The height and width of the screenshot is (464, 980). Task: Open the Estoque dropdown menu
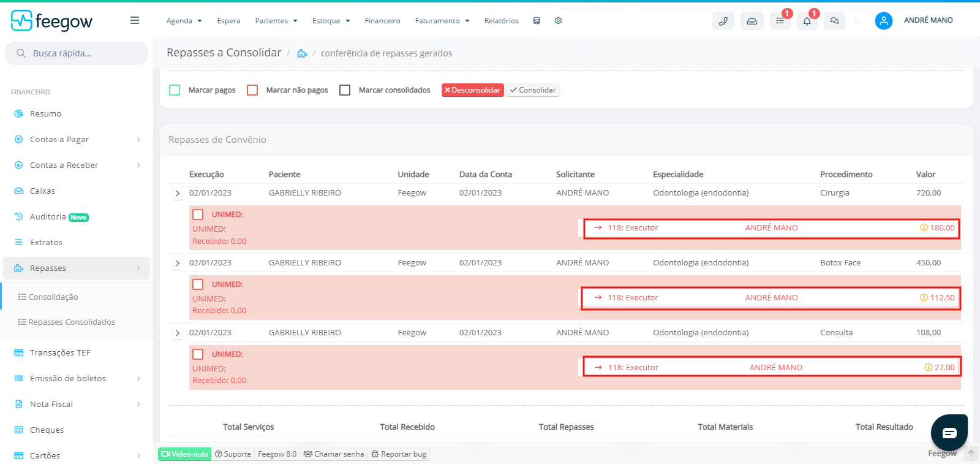click(331, 21)
